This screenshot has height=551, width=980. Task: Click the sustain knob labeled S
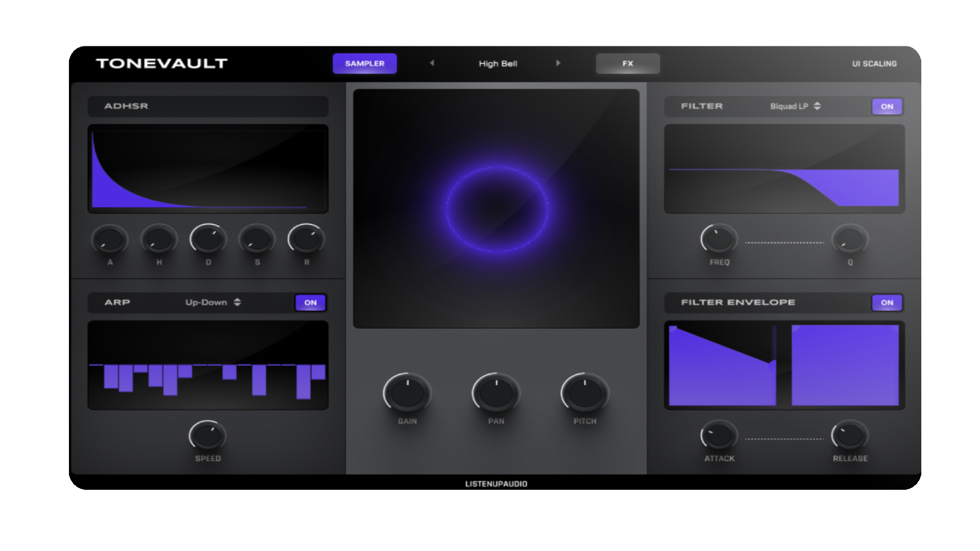(257, 239)
